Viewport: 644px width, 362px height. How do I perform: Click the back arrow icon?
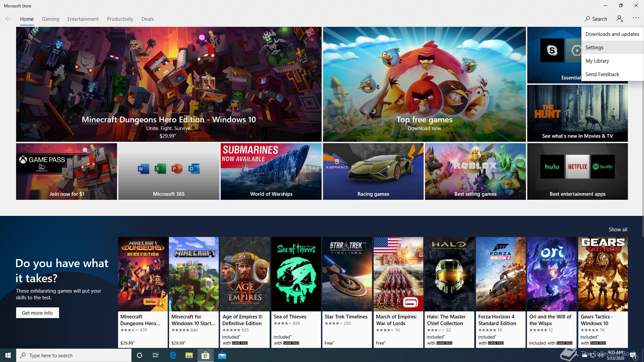8,19
